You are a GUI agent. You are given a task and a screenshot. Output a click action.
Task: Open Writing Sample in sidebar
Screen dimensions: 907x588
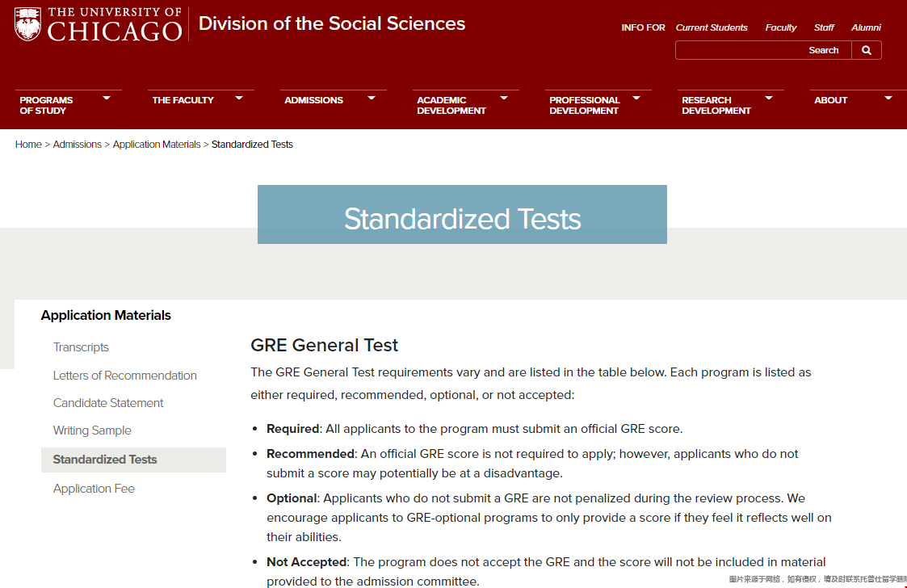coord(92,430)
